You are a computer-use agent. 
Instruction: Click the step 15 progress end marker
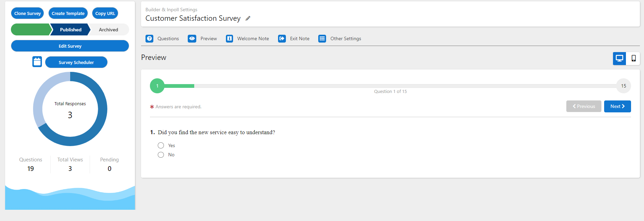[624, 86]
